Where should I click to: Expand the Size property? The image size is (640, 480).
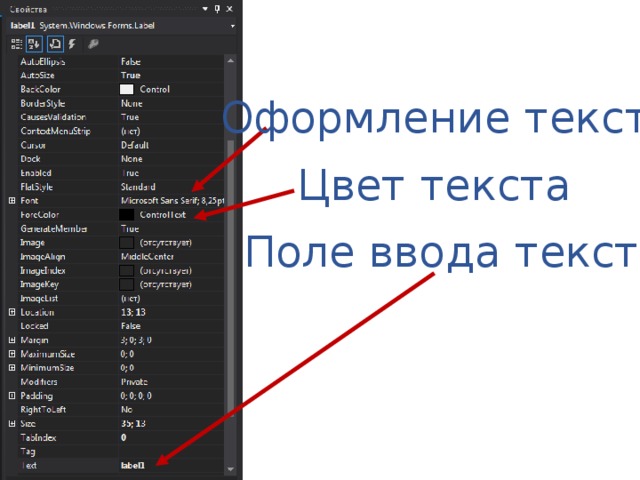pos(12,423)
